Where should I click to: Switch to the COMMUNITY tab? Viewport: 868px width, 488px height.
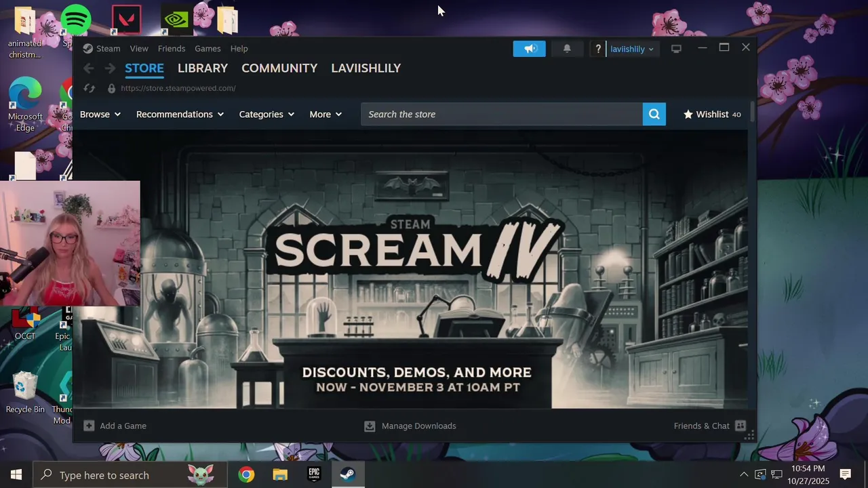(x=279, y=68)
